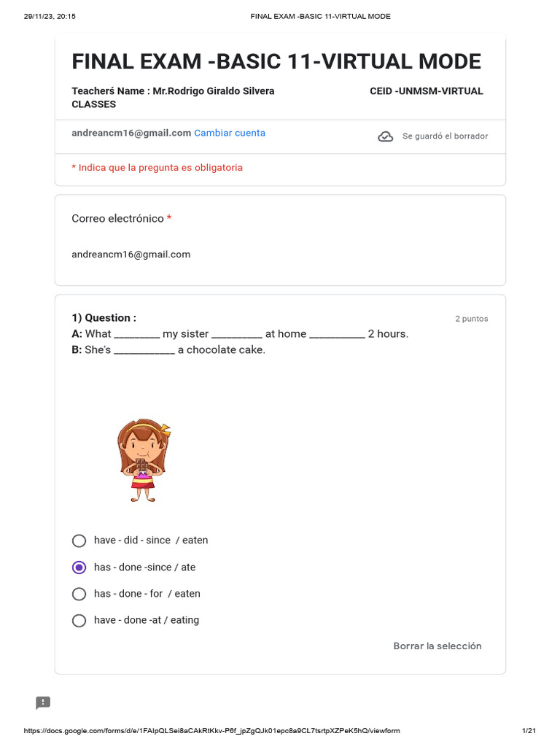Click the 'Correo electrónico' field label
The width and height of the screenshot is (560, 747).
tap(117, 219)
